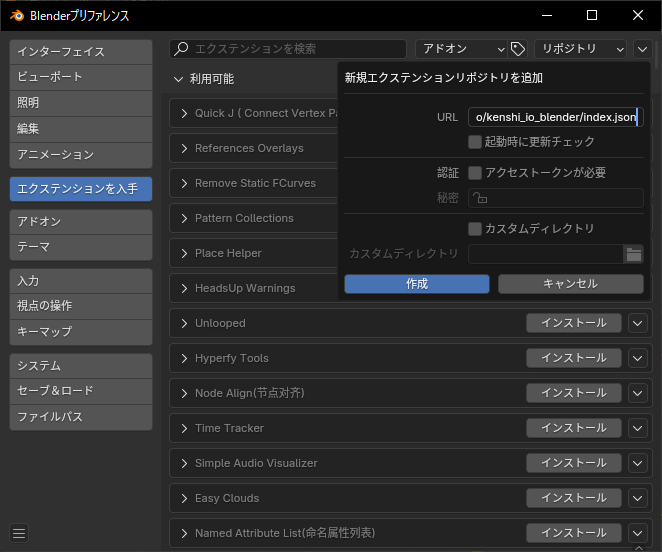This screenshot has width=662, height=552.
Task: Click the Blender logo icon in title bar
Action: tap(17, 16)
